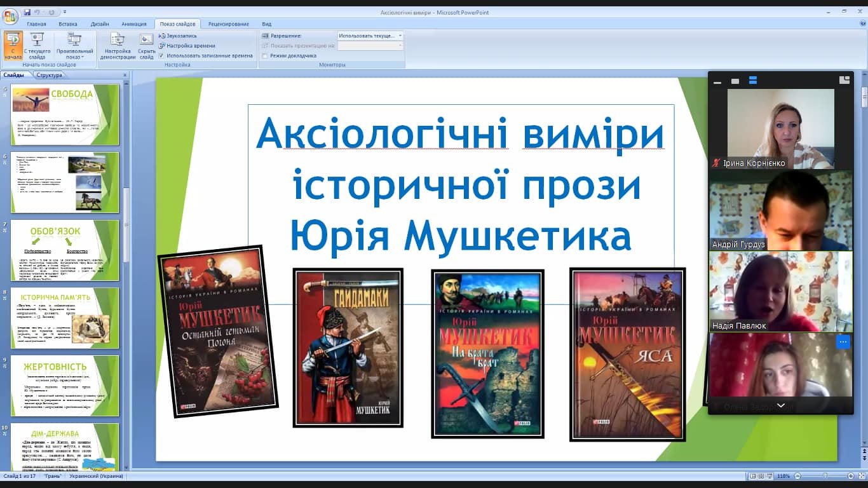Select the blue stacked thumbnail view icon

coord(753,80)
